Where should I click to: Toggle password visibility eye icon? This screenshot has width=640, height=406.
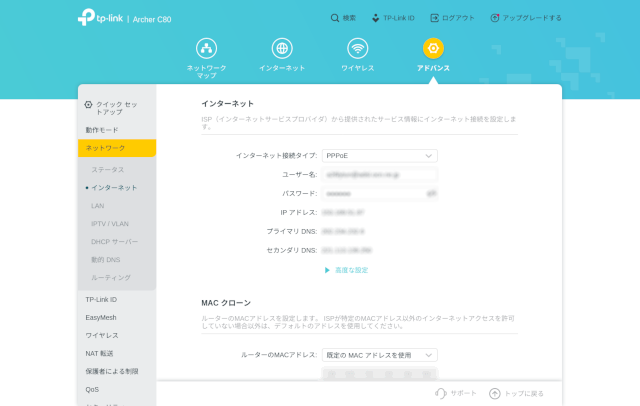point(431,193)
